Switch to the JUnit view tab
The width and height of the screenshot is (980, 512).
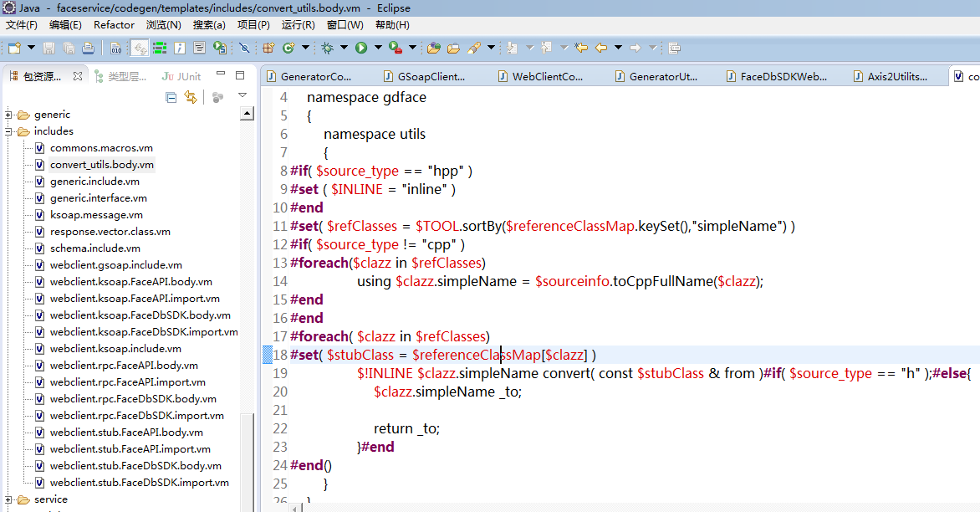pos(181,76)
